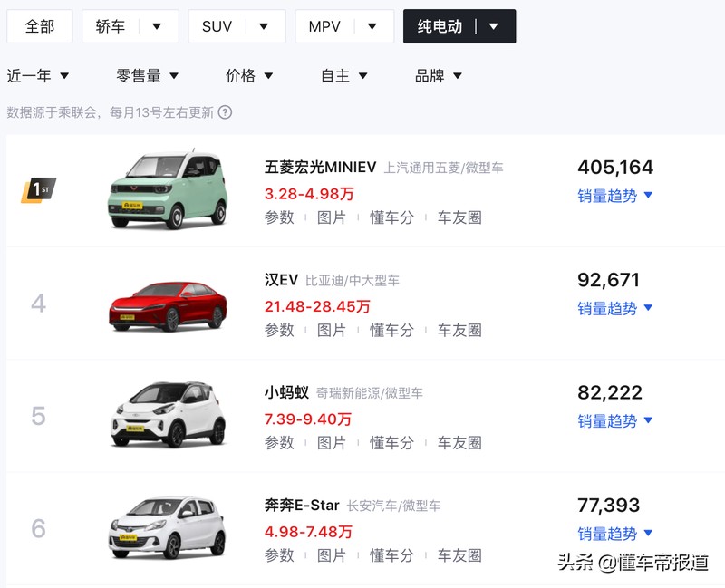Open 懂车分 for 奔奔E-Star
Screen dimensions: 725x588
pos(391,555)
